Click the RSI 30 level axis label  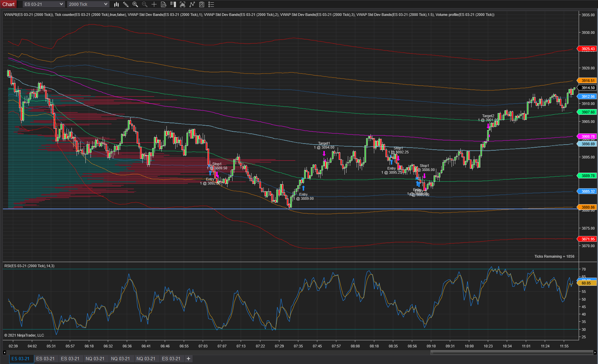pos(584,329)
